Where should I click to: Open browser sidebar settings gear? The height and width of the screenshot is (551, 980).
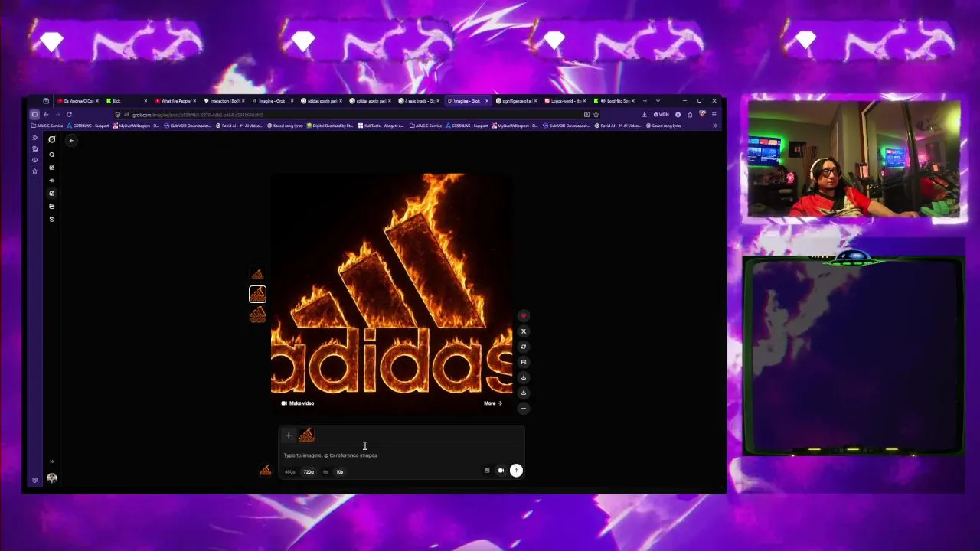point(34,480)
